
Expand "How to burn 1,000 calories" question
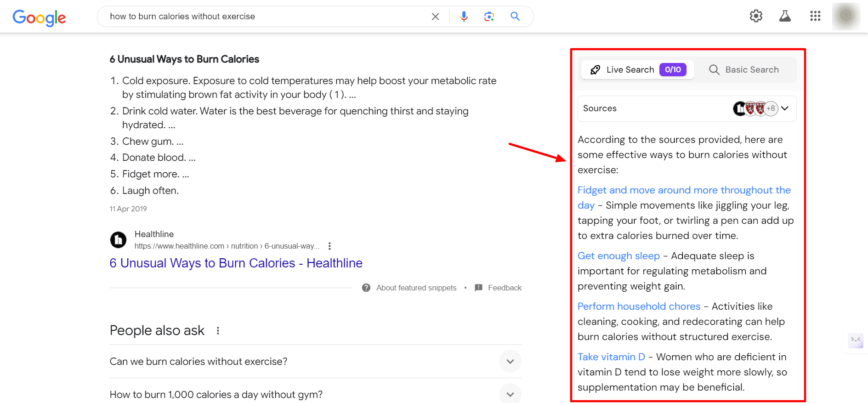510,394
